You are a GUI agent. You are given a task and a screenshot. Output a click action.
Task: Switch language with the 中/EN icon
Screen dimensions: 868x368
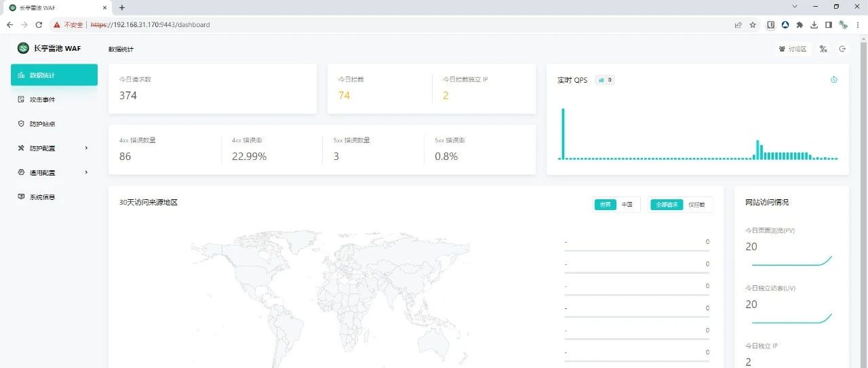[823, 49]
